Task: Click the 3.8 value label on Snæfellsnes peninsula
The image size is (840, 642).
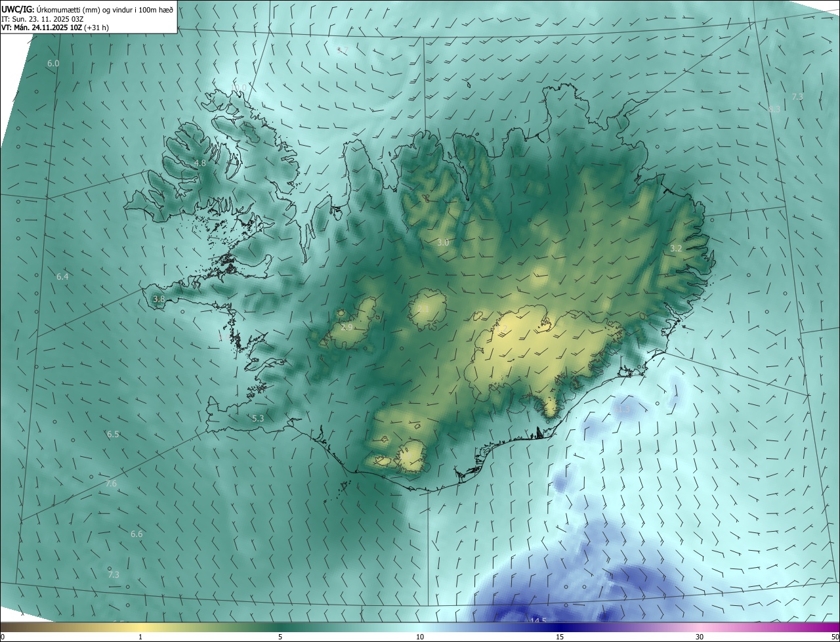Action: [159, 299]
